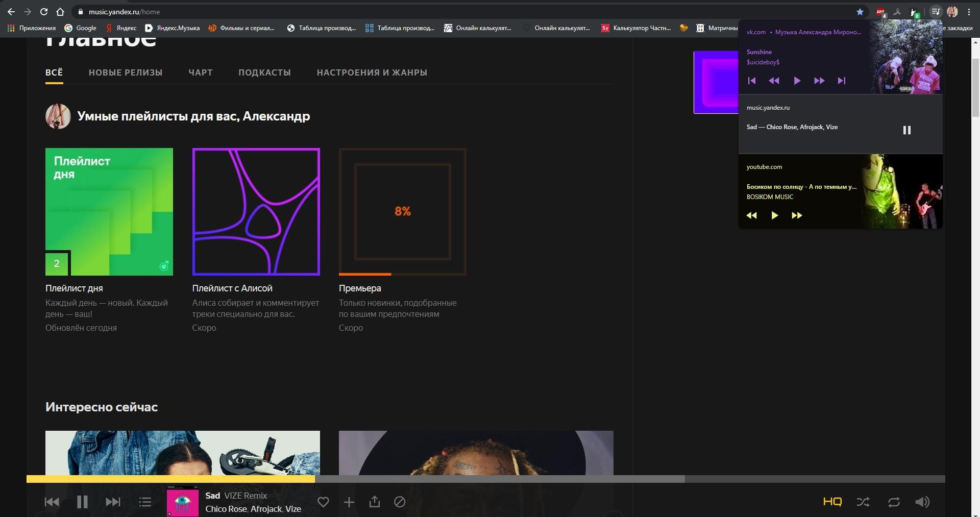Toggle HQ sound quality

pos(832,502)
